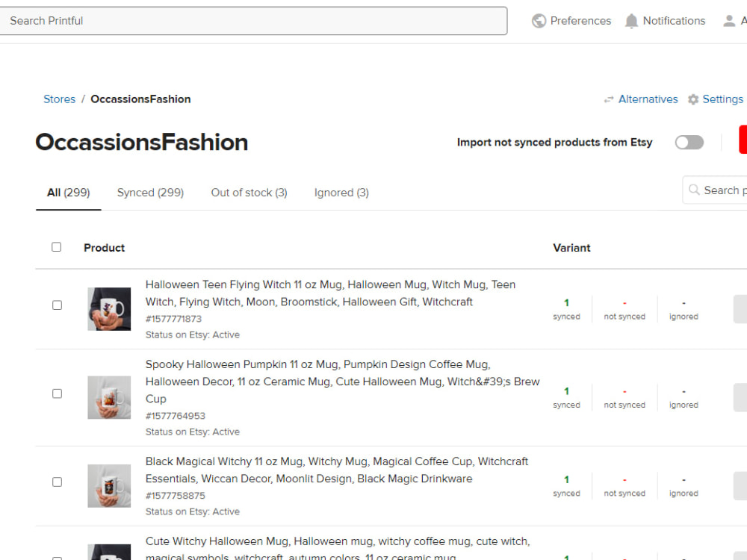Check the select-all Product header checkbox
Screen dimensions: 747x560
[56, 246]
